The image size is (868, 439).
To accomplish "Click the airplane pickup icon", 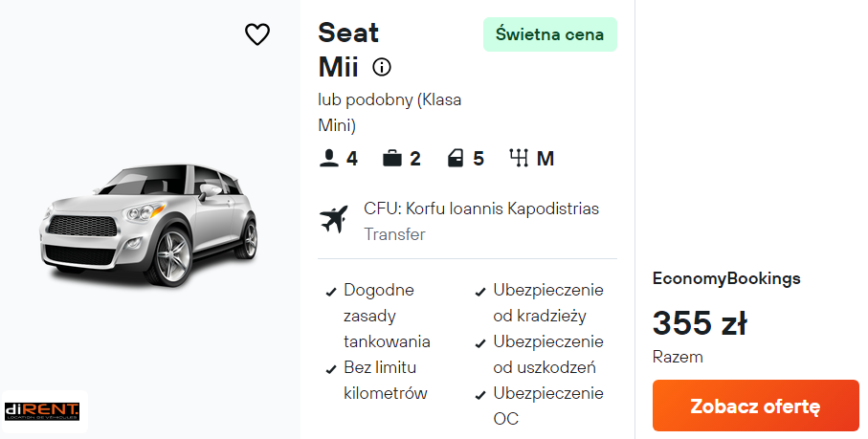I will coord(333,220).
